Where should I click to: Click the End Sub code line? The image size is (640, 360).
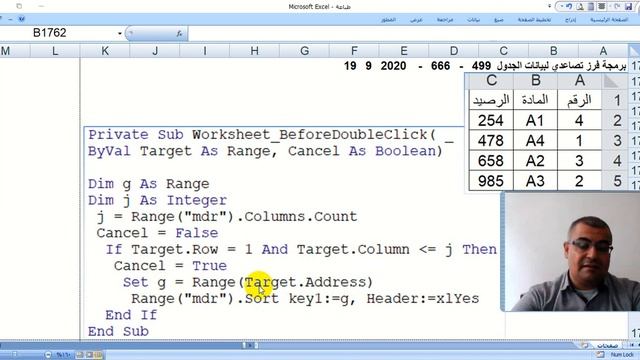118,331
